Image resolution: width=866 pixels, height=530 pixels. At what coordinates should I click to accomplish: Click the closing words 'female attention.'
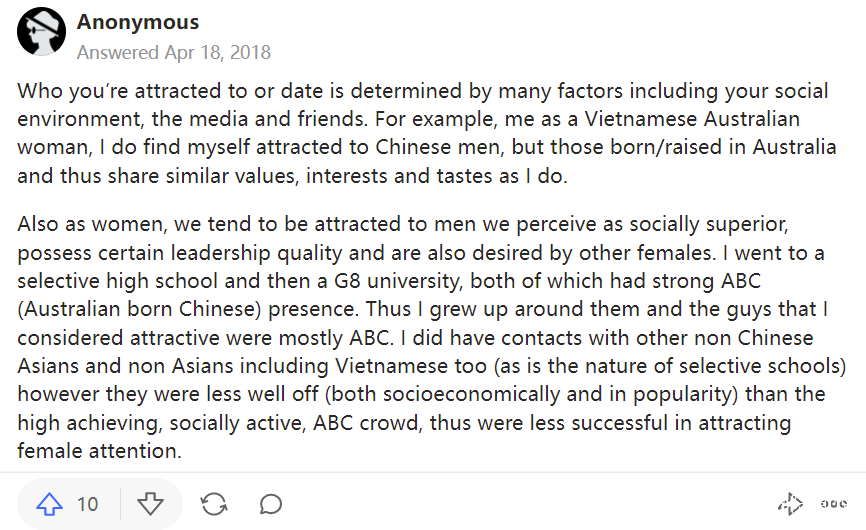[x=99, y=450]
